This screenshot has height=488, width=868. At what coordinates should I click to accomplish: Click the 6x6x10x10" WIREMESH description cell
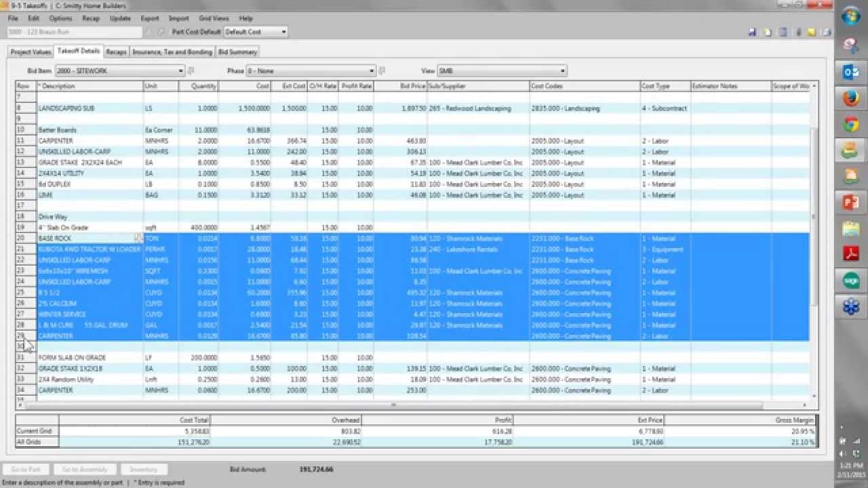pyautogui.click(x=90, y=271)
